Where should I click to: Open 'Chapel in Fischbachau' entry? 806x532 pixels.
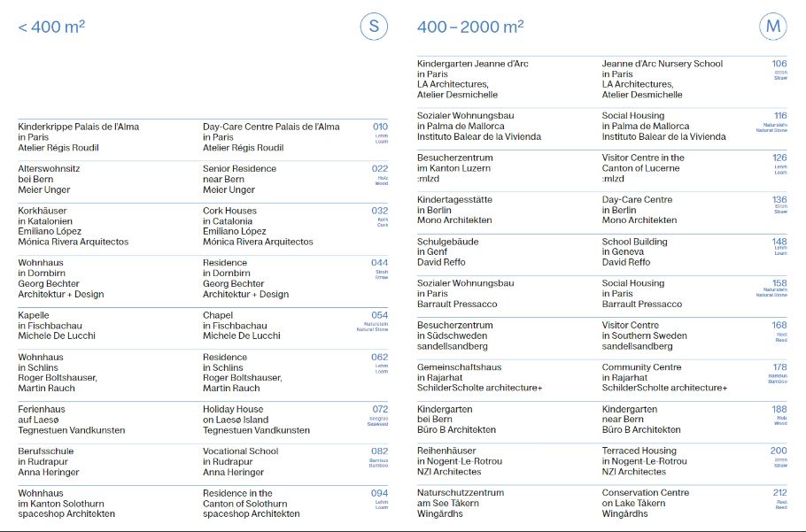point(218,315)
